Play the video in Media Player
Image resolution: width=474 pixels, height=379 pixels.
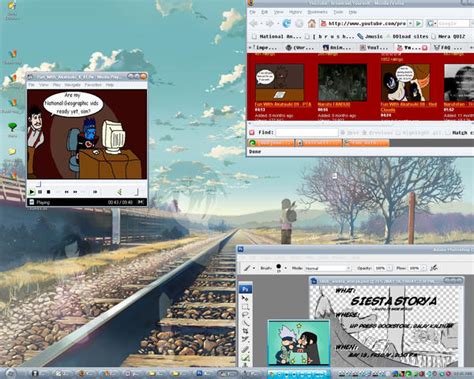[32, 192]
